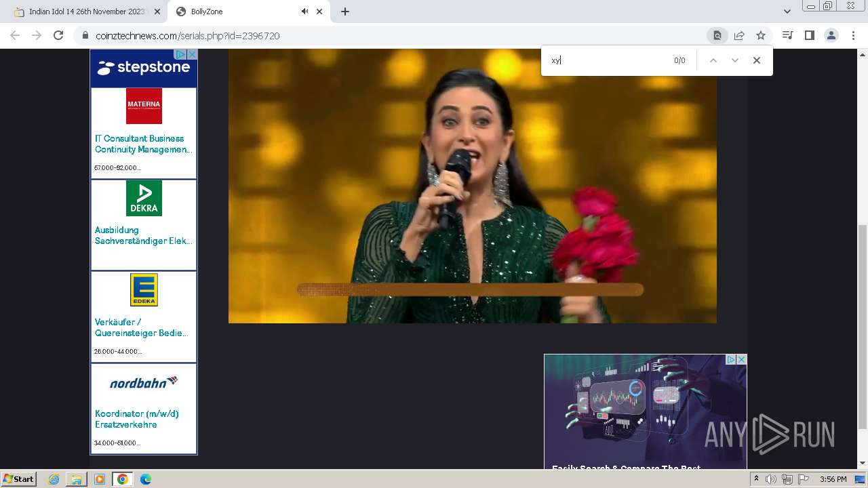Open the AdChoices icon on the trading ad
Image resolution: width=868 pixels, height=488 pixels.
(x=731, y=359)
